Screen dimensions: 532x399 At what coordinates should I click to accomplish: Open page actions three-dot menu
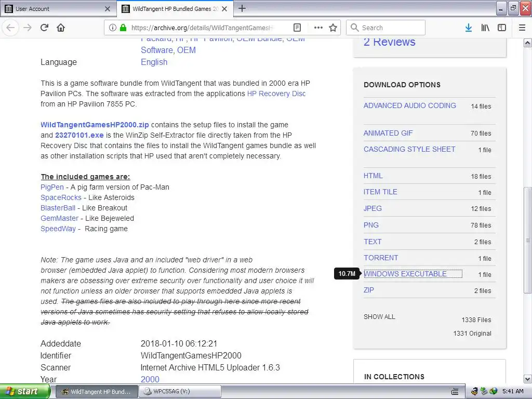318,28
